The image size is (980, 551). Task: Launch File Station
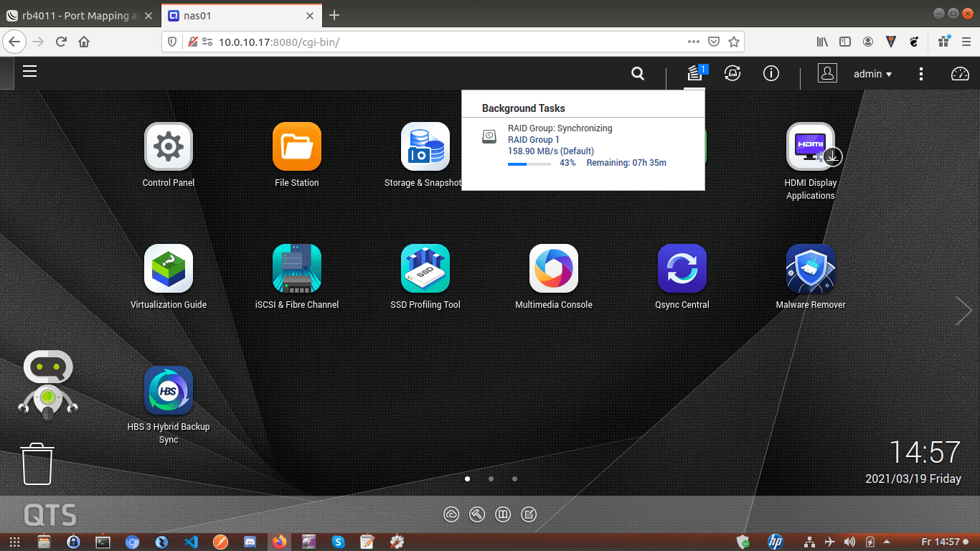297,146
